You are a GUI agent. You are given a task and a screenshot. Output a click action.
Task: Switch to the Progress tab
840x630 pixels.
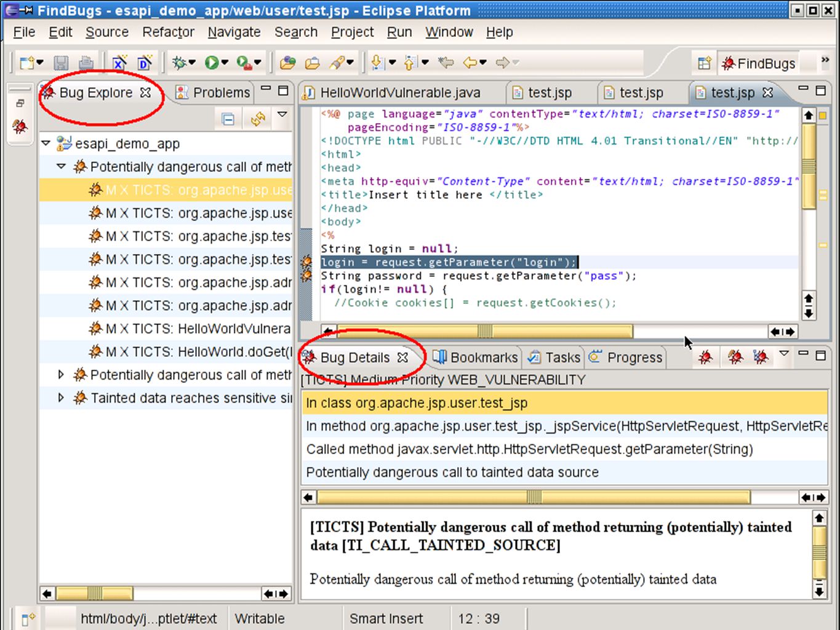pos(626,357)
